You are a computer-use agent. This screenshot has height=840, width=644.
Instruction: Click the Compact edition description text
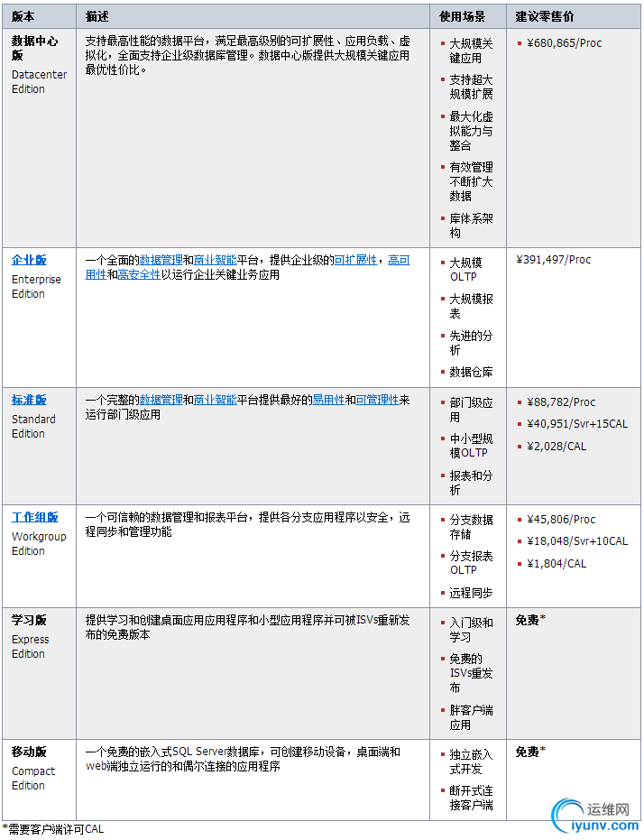tap(243, 760)
